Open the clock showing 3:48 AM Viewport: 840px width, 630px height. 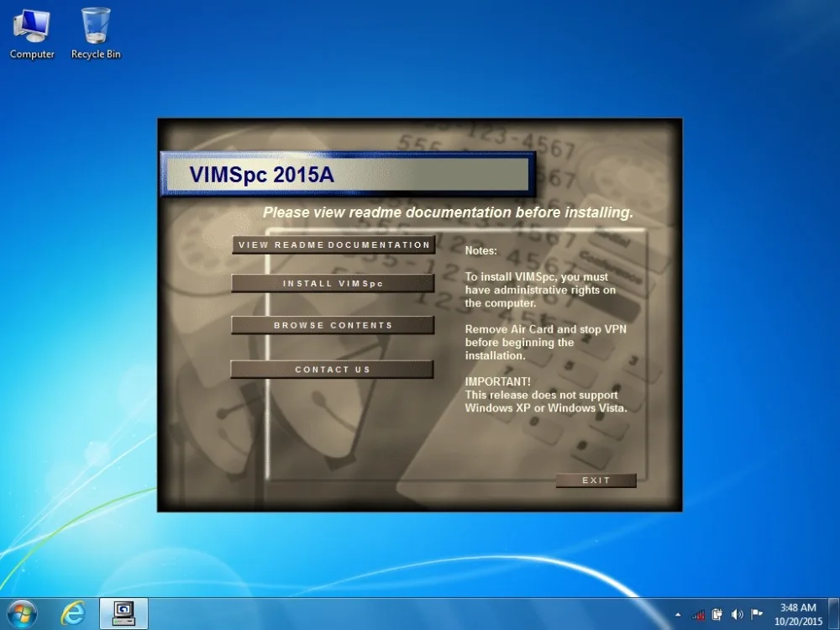point(798,615)
